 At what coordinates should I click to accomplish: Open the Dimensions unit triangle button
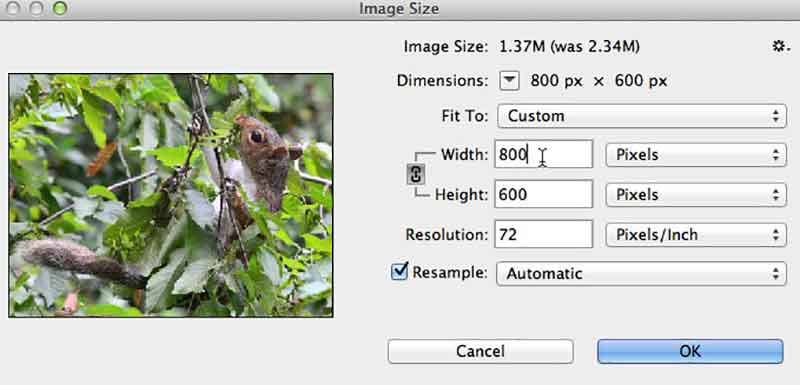[x=509, y=81]
